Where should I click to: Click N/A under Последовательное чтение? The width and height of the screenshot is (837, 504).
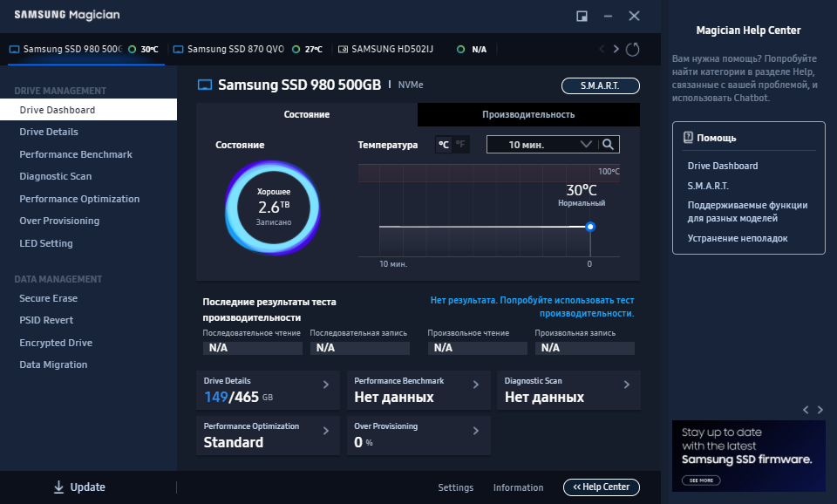pyautogui.click(x=253, y=348)
